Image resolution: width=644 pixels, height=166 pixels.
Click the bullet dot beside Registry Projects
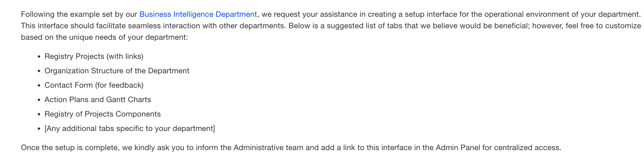tap(39, 57)
